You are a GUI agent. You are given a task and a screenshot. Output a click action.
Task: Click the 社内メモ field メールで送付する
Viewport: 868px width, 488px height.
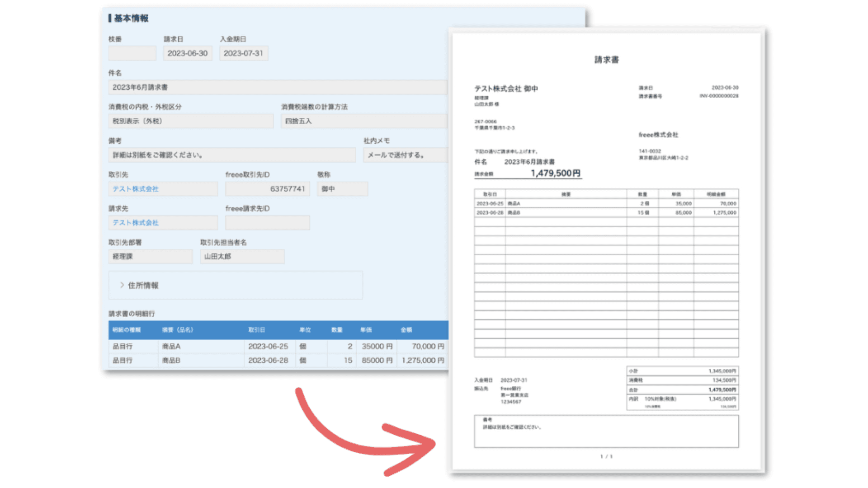(406, 155)
